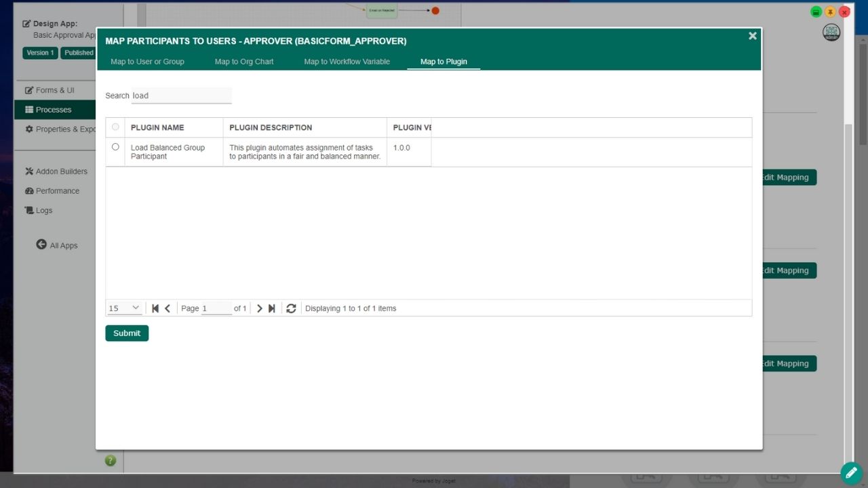868x488 pixels.
Task: Click the page number input field
Action: (x=216, y=308)
